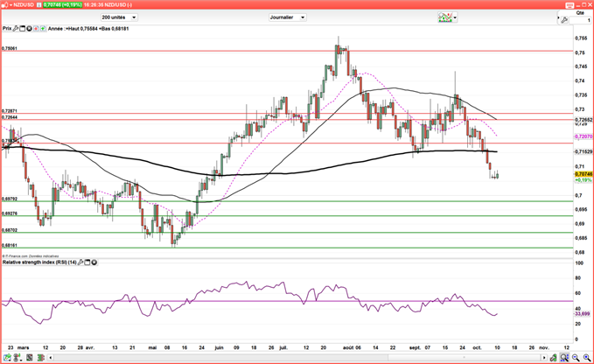Click the zoom out magnifier icon
The width and height of the screenshot is (594, 364).
click(576, 357)
